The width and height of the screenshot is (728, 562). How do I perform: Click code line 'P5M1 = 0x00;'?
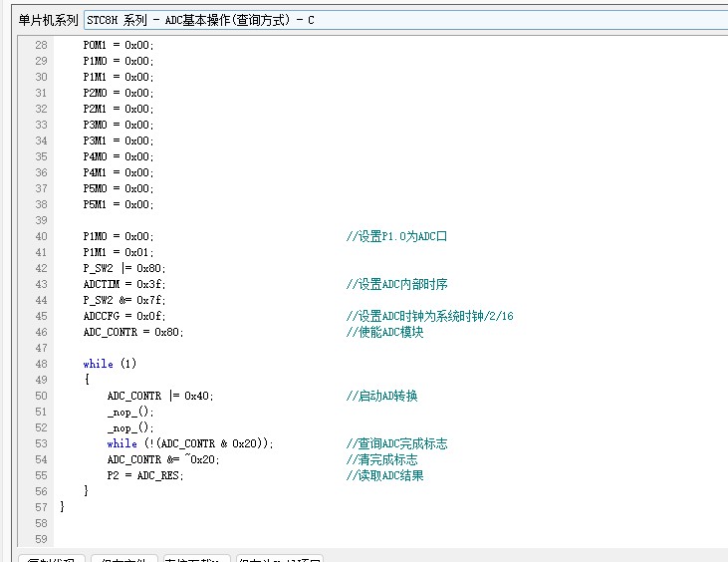point(119,204)
